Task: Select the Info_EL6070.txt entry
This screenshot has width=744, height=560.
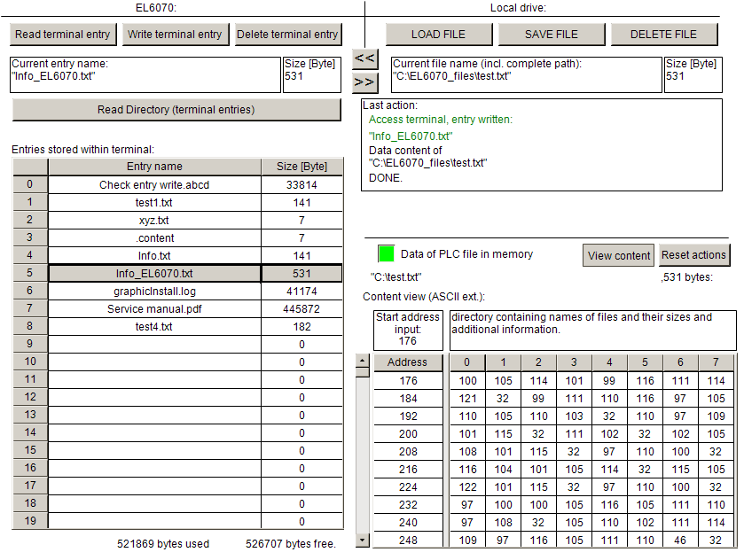Action: pos(154,274)
